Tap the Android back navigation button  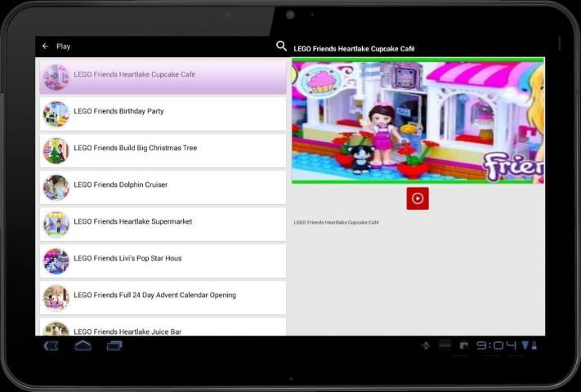[x=51, y=345]
